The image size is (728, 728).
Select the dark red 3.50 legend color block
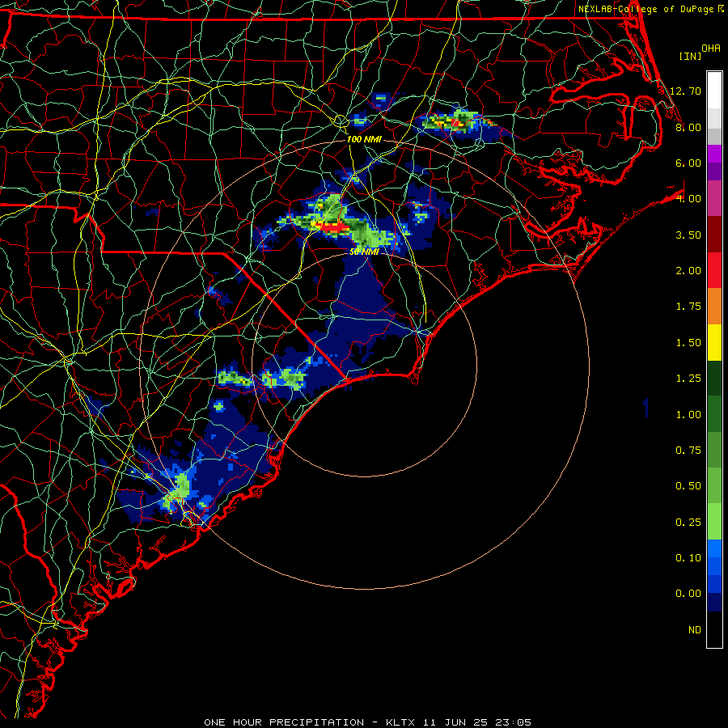[x=714, y=235]
